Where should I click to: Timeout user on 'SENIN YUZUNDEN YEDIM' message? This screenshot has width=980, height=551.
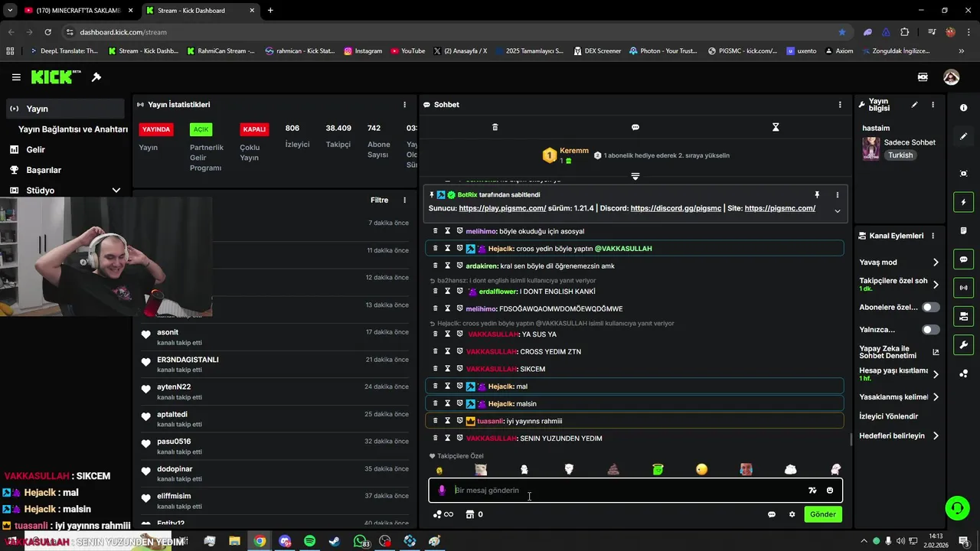tap(448, 438)
